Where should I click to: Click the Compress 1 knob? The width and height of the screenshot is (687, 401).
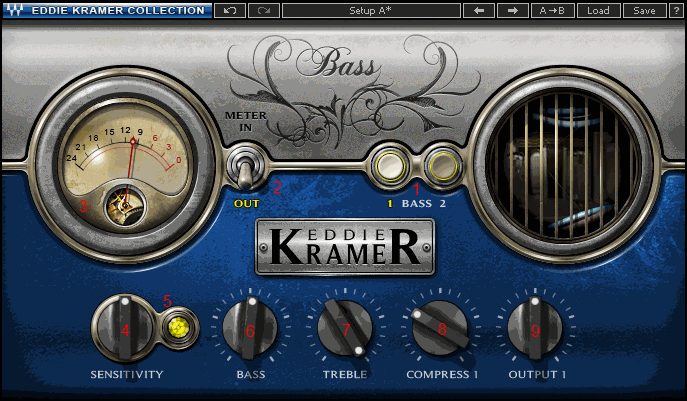point(441,329)
